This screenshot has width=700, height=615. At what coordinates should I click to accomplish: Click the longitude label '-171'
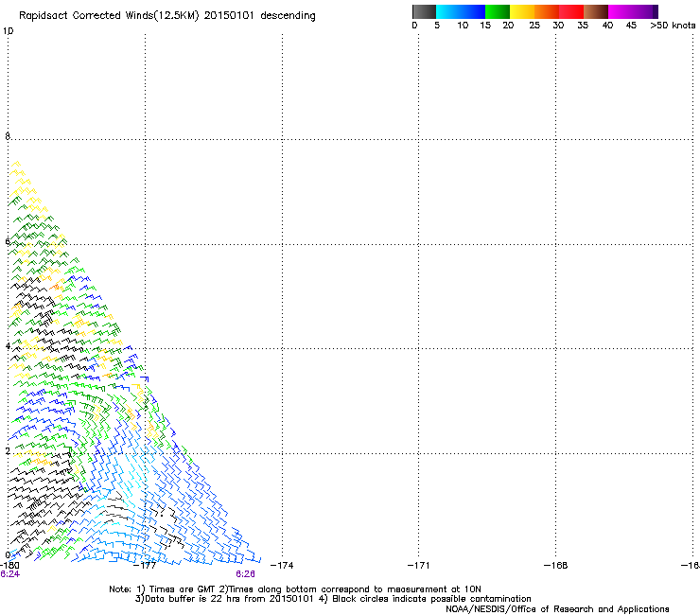click(x=419, y=566)
